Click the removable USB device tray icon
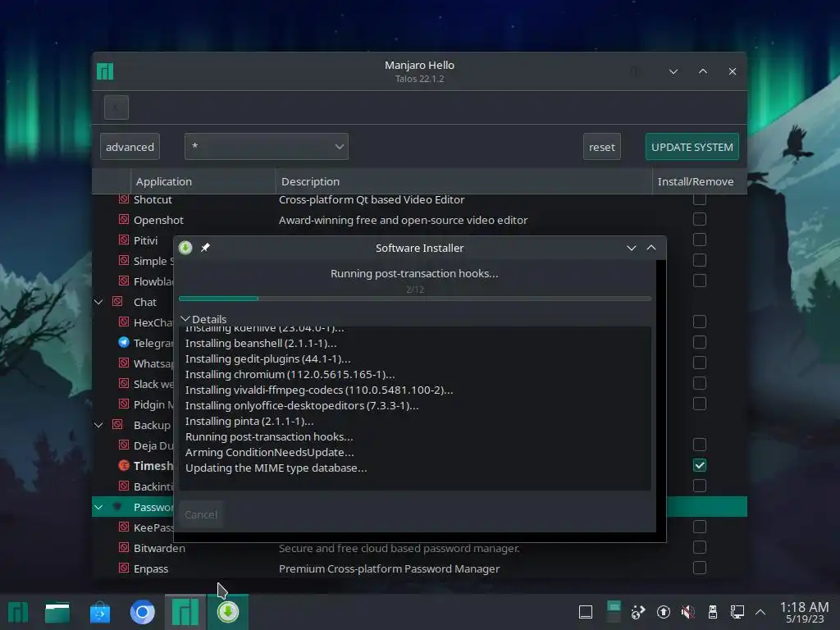Image resolution: width=840 pixels, height=630 pixels. tap(713, 612)
